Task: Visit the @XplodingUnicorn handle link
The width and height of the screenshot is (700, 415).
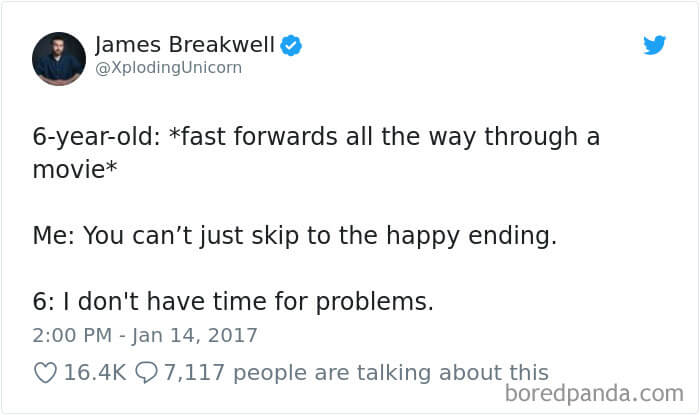Action: 169,68
